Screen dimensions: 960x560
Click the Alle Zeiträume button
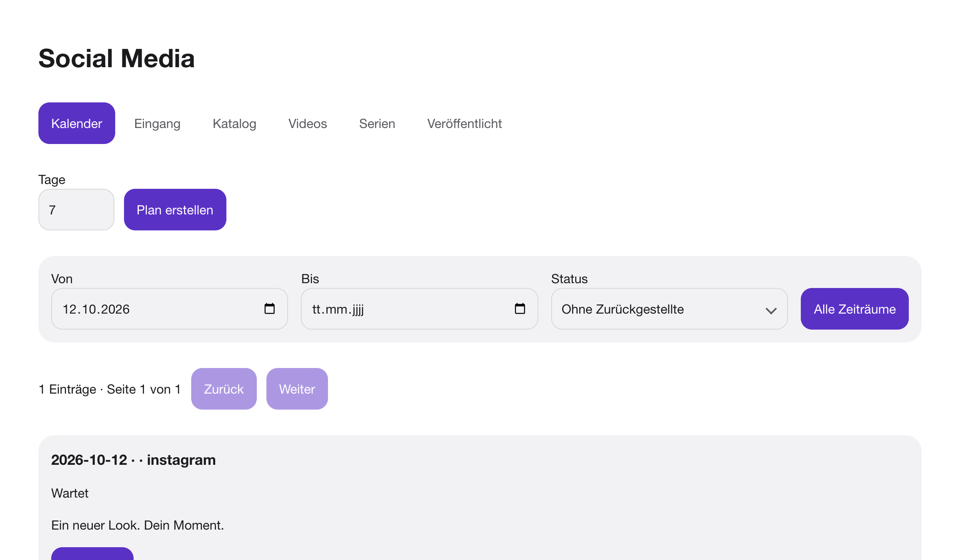coord(855,309)
